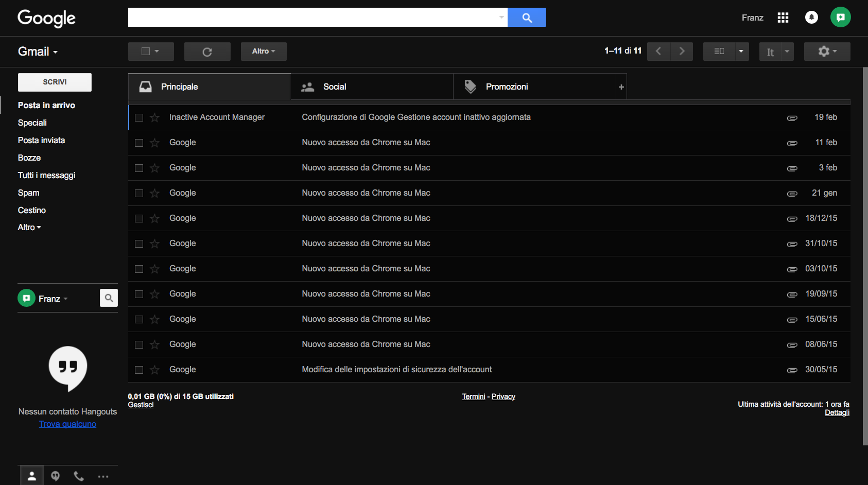Expand Altro labels in sidebar
The height and width of the screenshot is (485, 868).
29,227
